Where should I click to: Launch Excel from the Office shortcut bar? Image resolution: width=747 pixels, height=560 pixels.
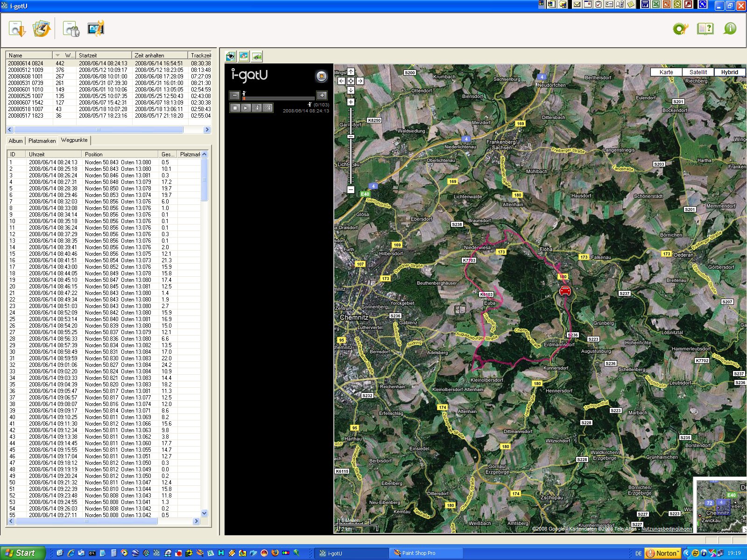coord(655,4)
